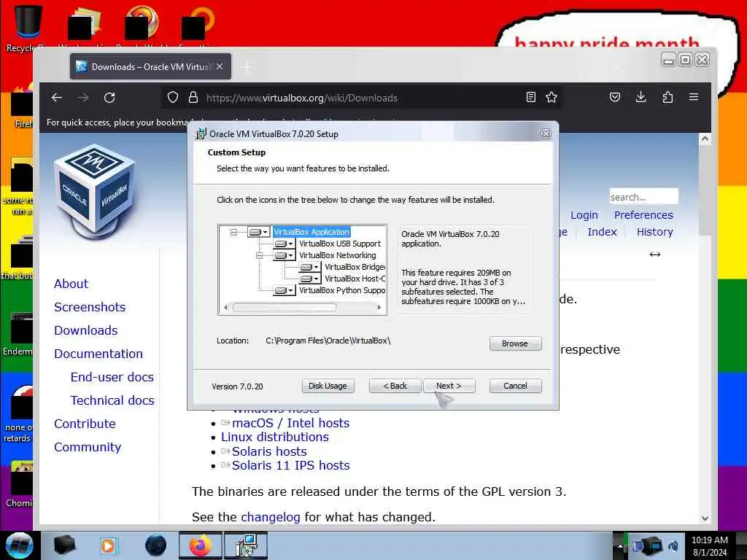
Task: Click the feature tree horizontal scrollbar thumb
Action: point(285,307)
